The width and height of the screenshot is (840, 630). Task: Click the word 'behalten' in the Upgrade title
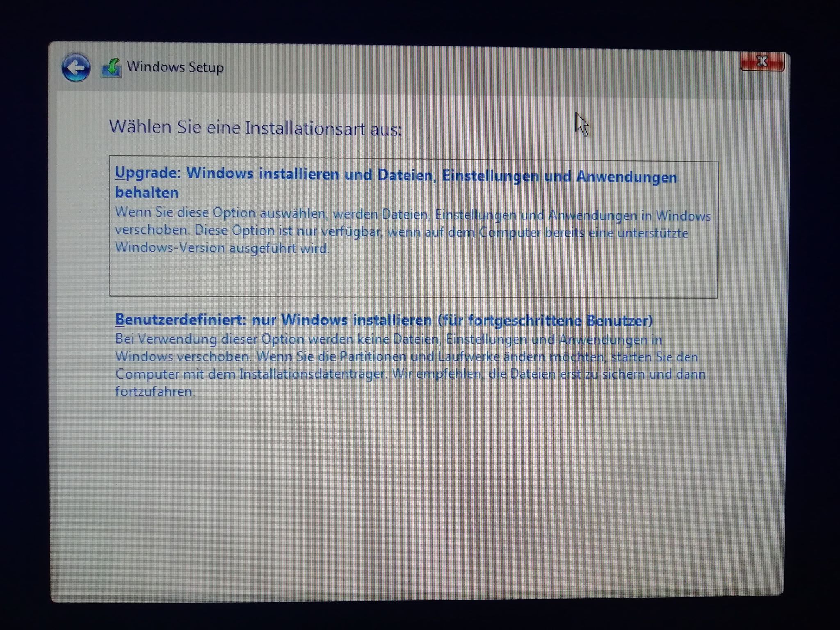tap(147, 193)
